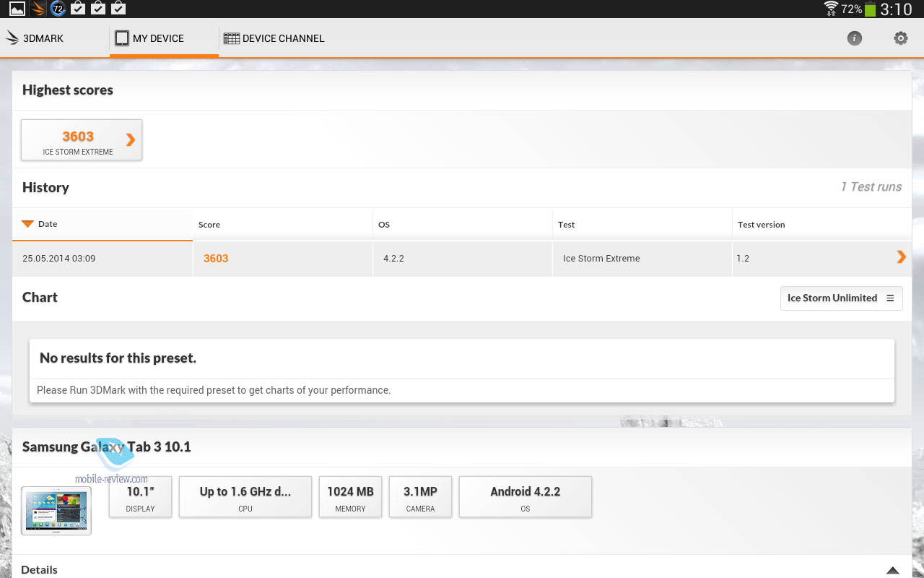Click the 3603 score in history row
Screen dimensions: 924x578
click(216, 258)
